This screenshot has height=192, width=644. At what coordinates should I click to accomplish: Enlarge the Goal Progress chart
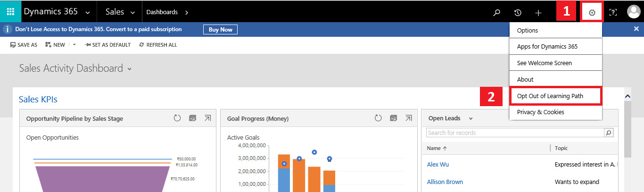tap(408, 118)
